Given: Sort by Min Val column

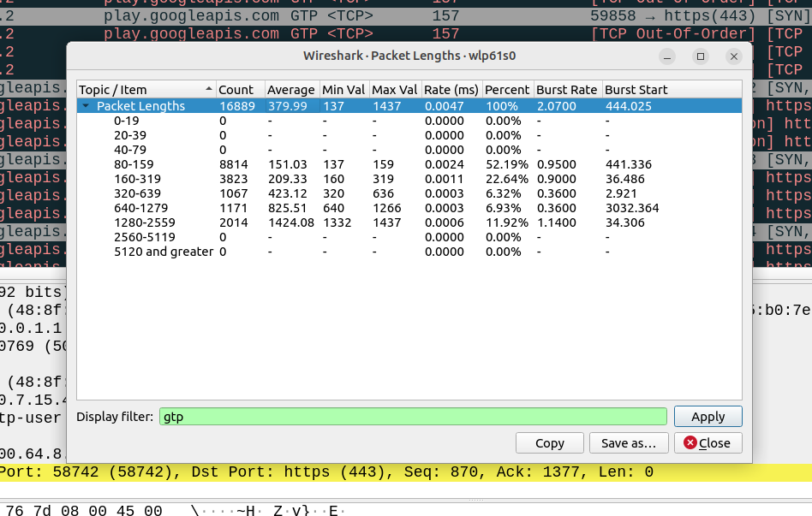Looking at the screenshot, I should click(x=344, y=90).
